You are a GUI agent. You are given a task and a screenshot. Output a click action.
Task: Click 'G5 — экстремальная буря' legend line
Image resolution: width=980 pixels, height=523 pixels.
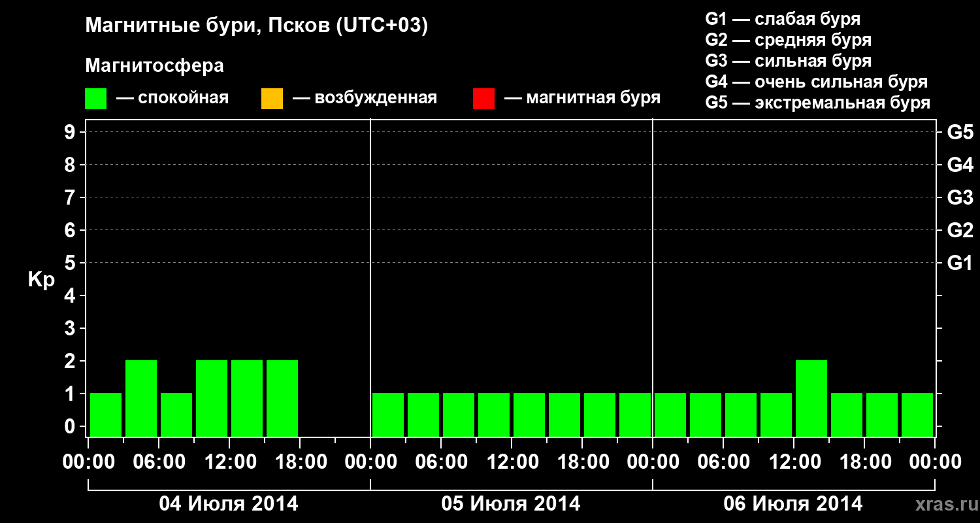818,103
